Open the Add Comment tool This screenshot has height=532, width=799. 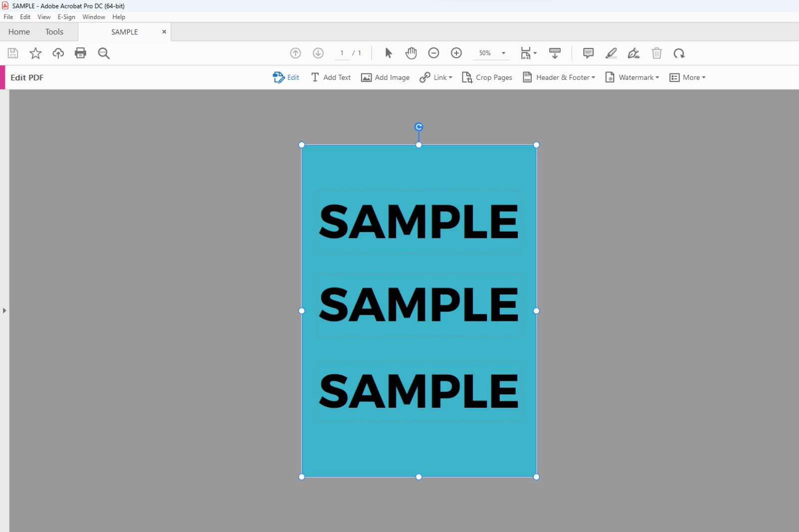[x=588, y=53]
